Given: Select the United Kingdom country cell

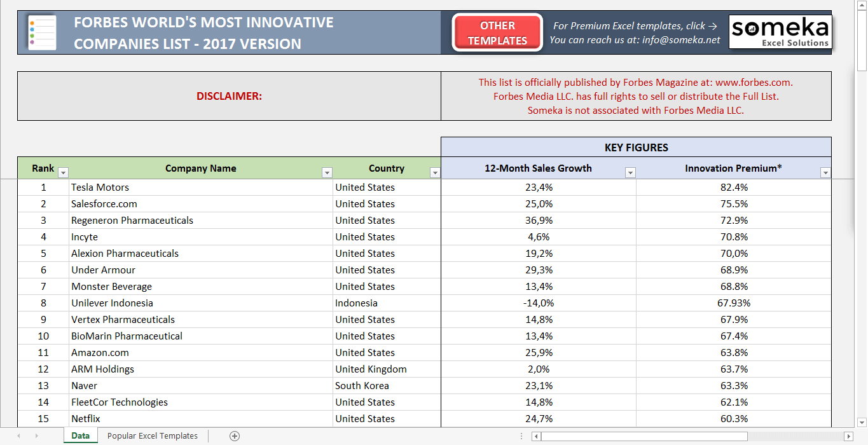Looking at the screenshot, I should click(387, 369).
